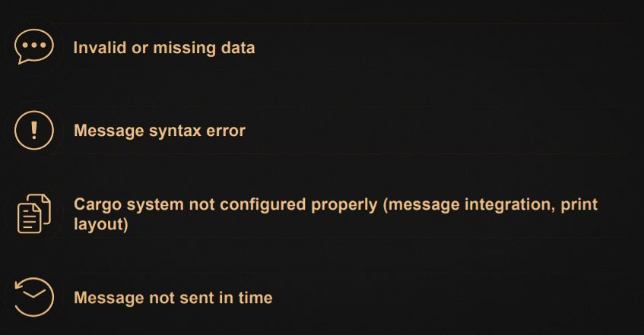Click the three dots inside the speech bubble

pyautogui.click(x=34, y=45)
